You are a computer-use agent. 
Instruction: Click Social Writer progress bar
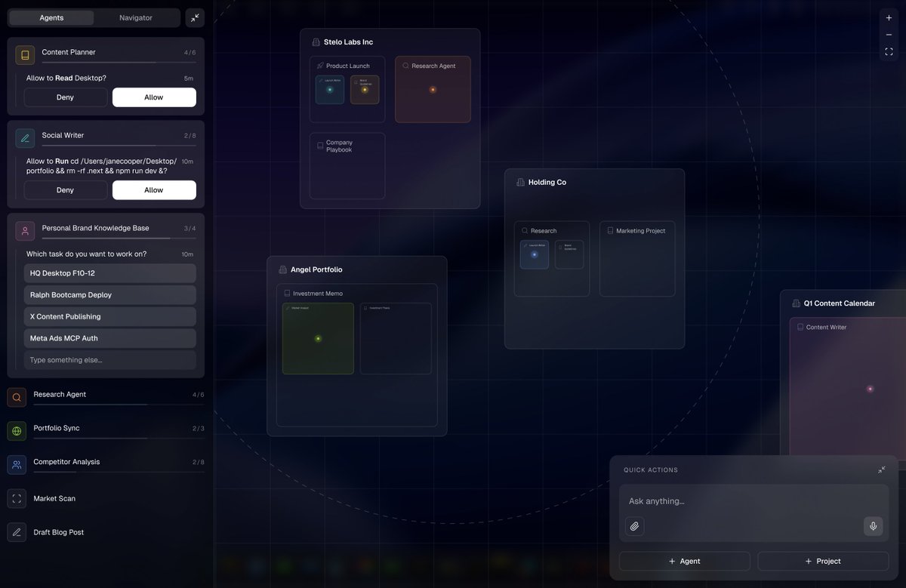(x=119, y=145)
